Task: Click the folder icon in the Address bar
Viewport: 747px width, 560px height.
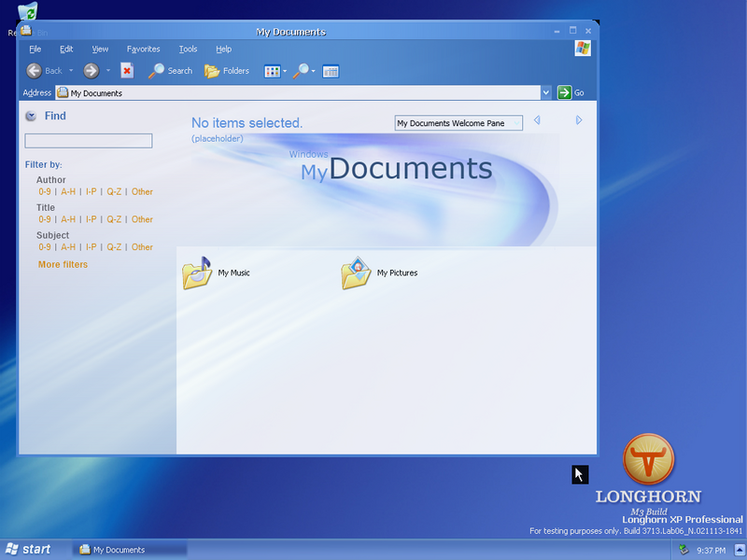Action: (63, 92)
